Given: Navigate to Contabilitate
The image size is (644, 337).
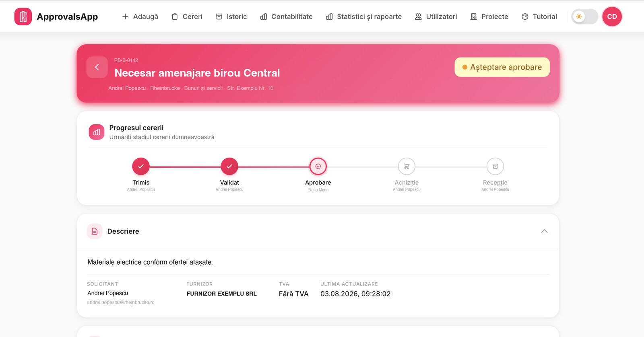Looking at the screenshot, I should click(x=286, y=16).
